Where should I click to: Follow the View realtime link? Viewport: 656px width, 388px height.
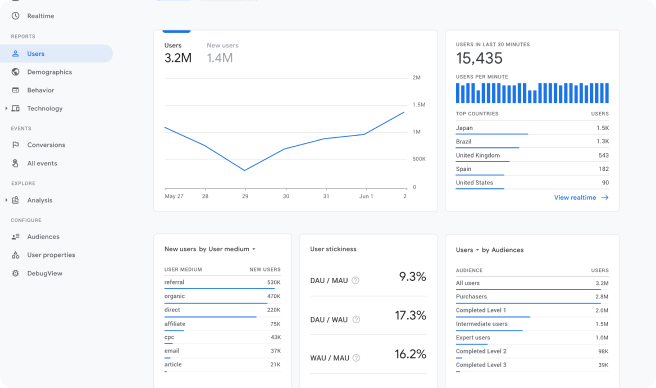[x=581, y=198]
